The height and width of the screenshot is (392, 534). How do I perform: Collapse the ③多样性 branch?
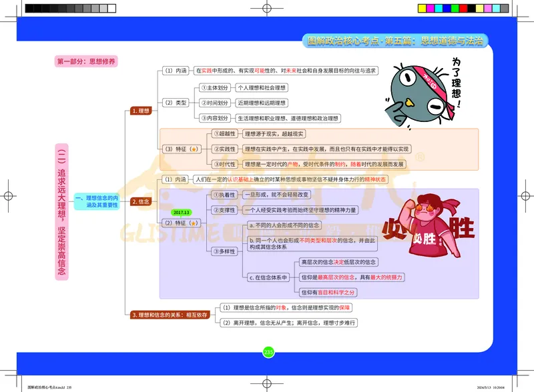[225, 252]
